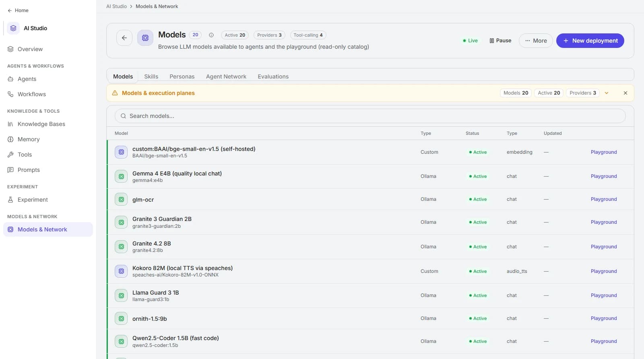Click the Gemma 4 E4B model icon
This screenshot has height=359, width=644.
click(121, 176)
